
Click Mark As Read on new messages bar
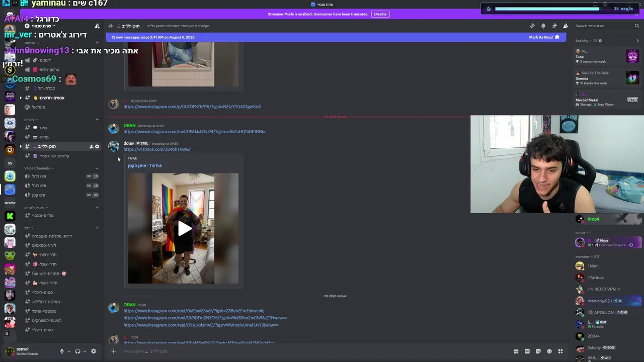(544, 37)
